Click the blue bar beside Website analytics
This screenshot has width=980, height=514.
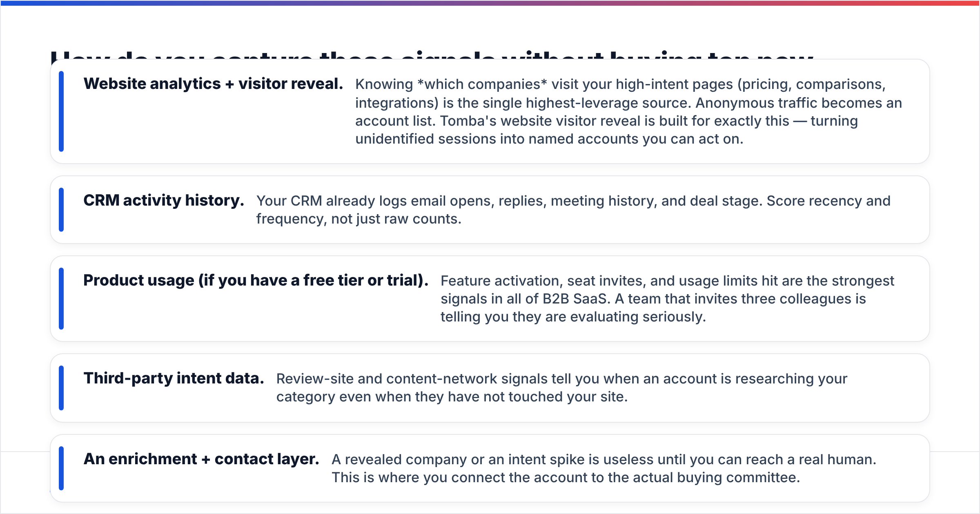coord(61,111)
